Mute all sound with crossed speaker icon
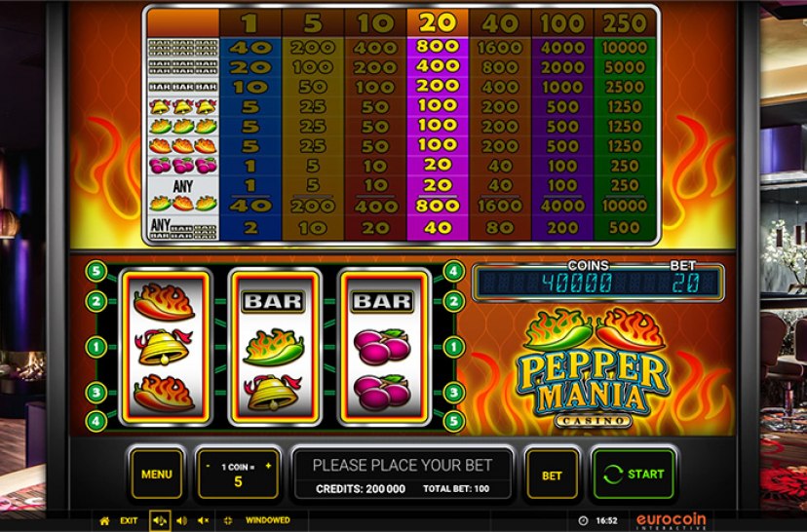The height and width of the screenshot is (532, 807). (204, 520)
